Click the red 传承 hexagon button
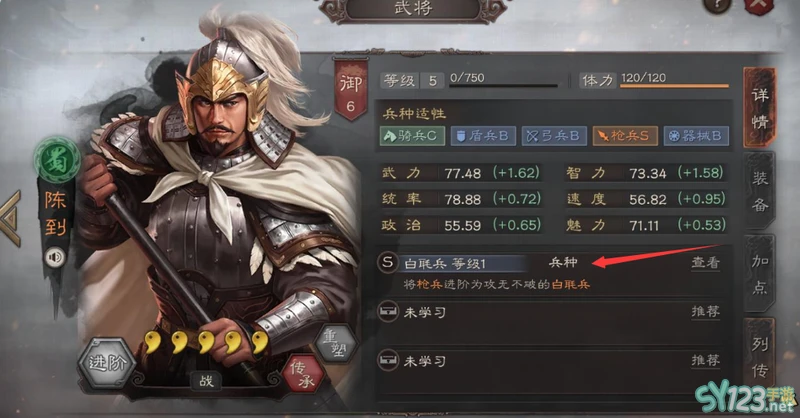This screenshot has width=800, height=418. pos(304,374)
